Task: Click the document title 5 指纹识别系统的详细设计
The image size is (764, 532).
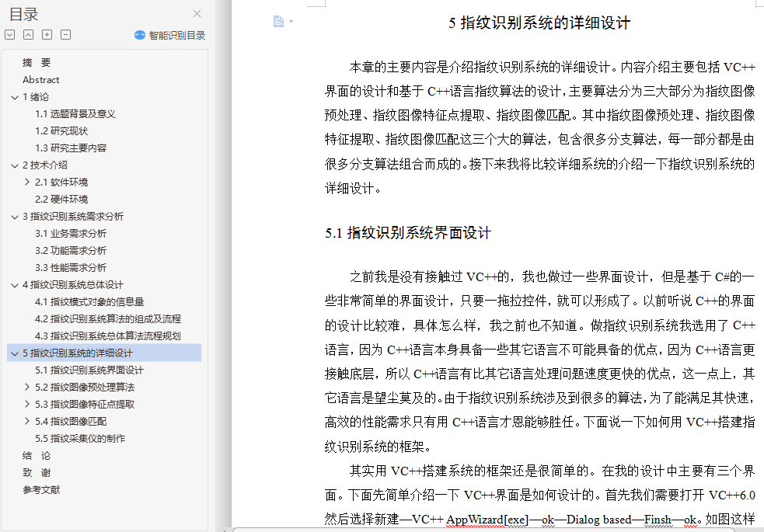Action: pos(539,23)
